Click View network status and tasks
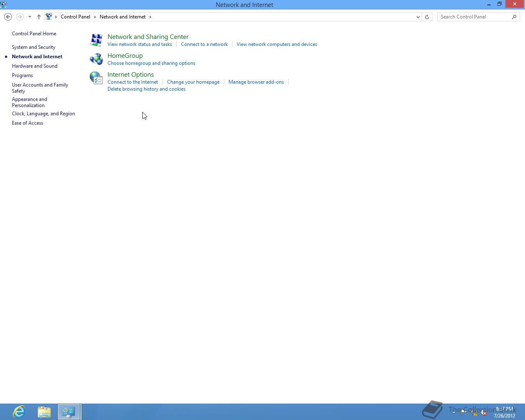The image size is (525, 420). (139, 44)
